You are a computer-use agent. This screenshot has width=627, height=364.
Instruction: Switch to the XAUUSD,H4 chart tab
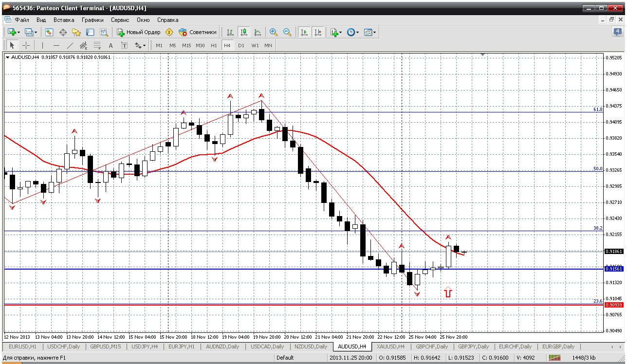point(391,346)
